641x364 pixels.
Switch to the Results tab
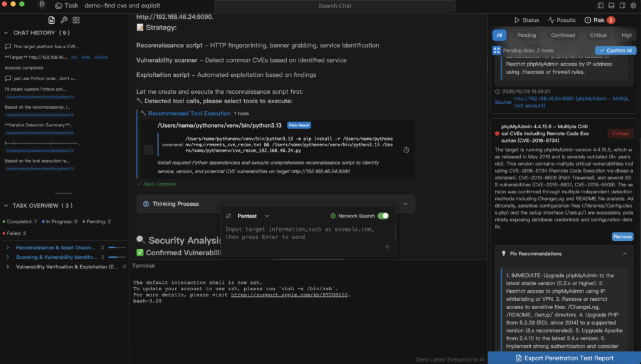click(562, 20)
